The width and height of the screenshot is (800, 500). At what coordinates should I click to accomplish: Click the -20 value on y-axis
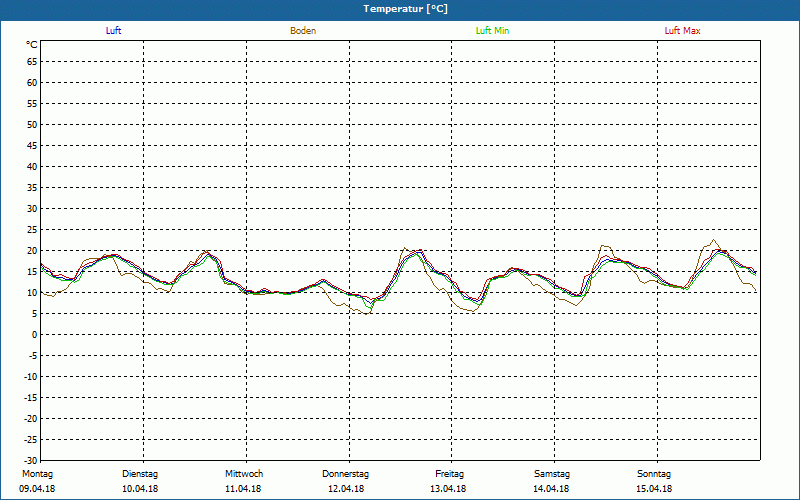tap(31, 418)
